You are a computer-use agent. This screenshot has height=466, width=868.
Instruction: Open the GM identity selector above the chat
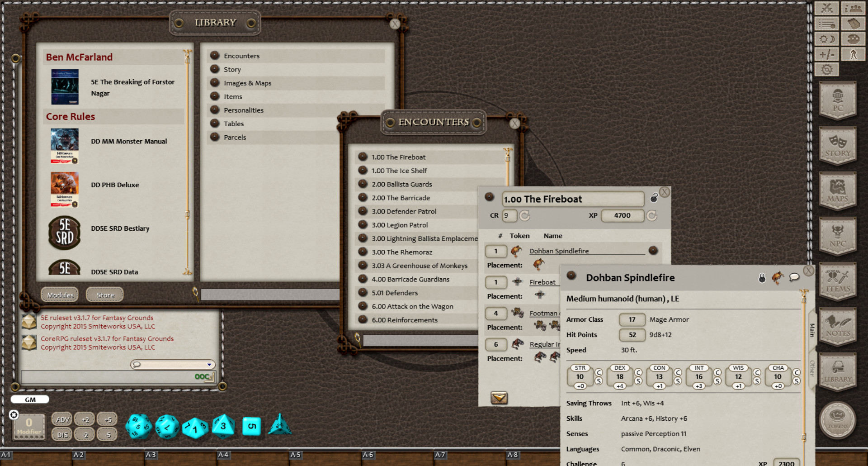30,399
